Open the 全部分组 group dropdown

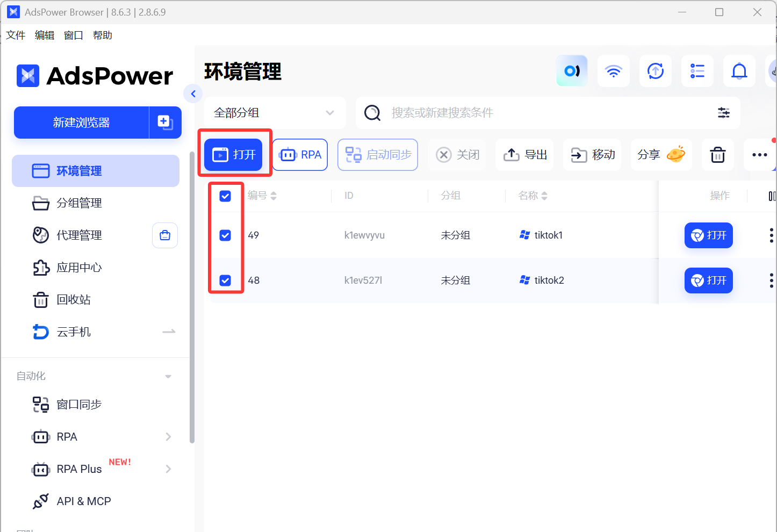pos(275,113)
